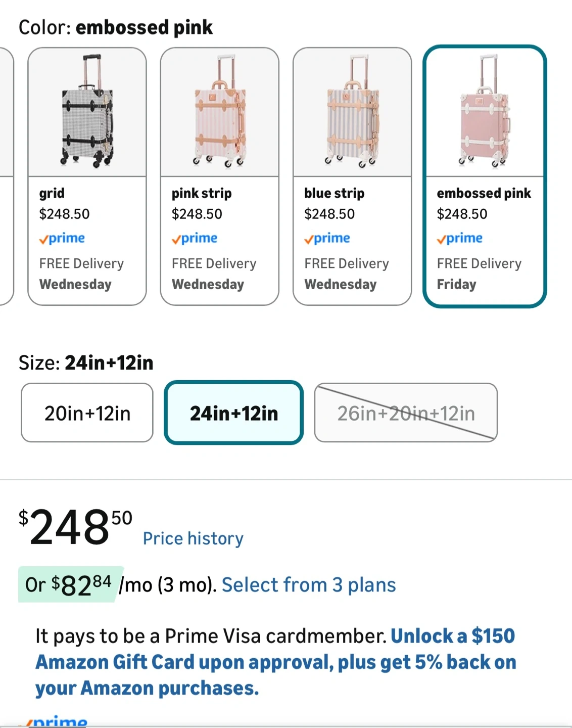572x728 pixels.
Task: Tap the partially visible color card at left edge
Action: pyautogui.click(x=5, y=176)
